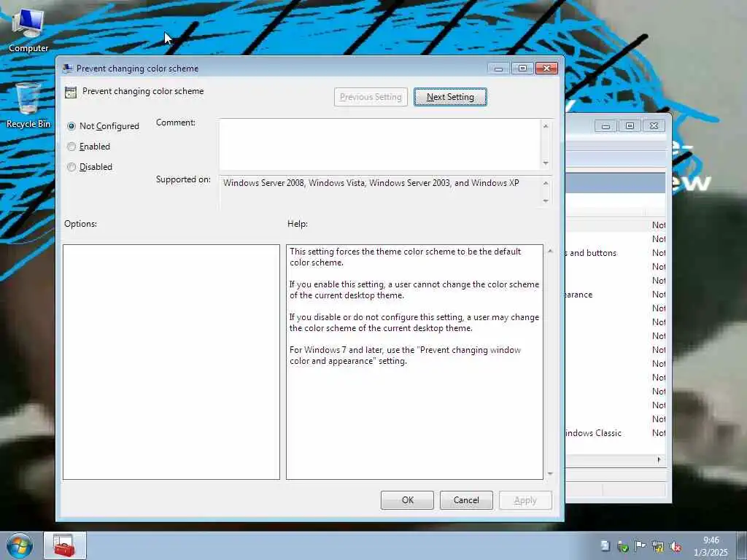Click the Help pane scroll up arrow

pos(550,251)
